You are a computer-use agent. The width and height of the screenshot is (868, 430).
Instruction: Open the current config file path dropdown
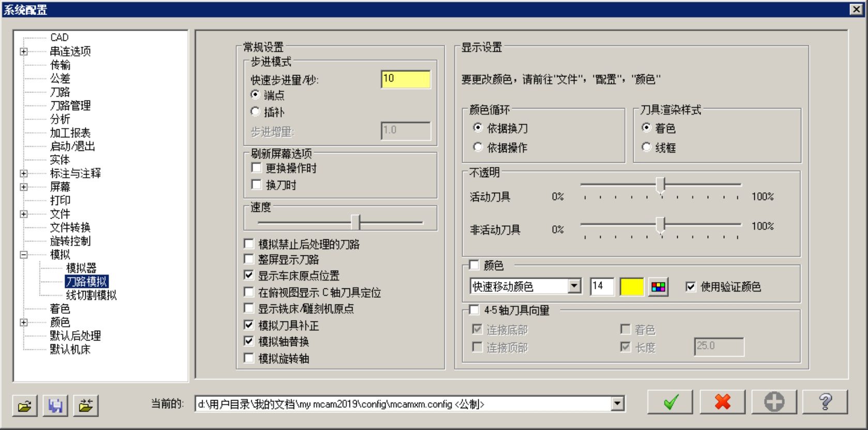pyautogui.click(x=617, y=404)
